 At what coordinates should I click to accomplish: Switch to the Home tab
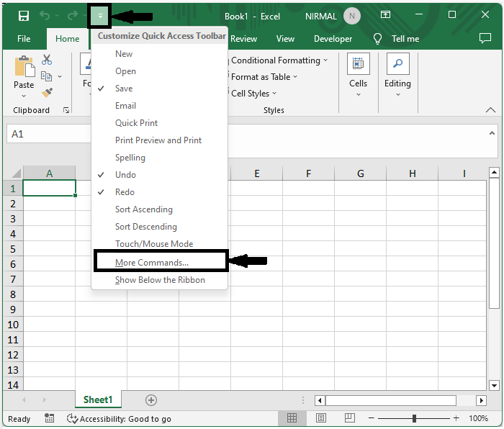[67, 39]
